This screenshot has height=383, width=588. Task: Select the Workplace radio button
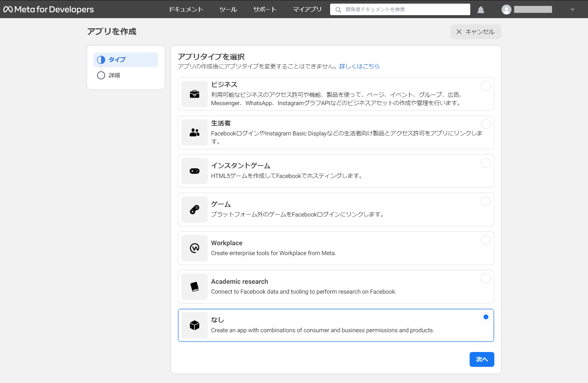click(485, 240)
